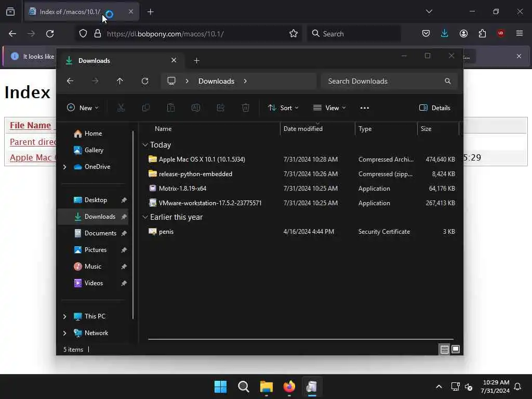Viewport: 532px width, 399px height.
Task: Click the search magnifier in Search Downloads
Action: pyautogui.click(x=448, y=81)
